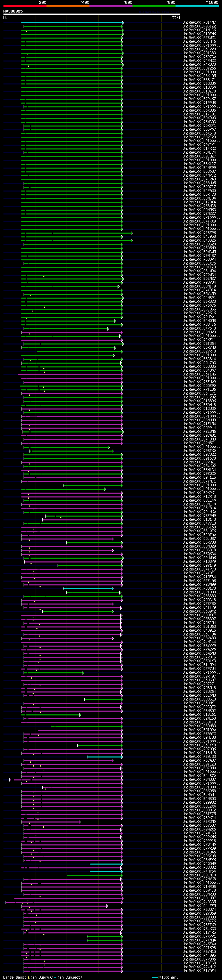Pick the UniRef100_A8BG20 hit label
This screenshot has height=980, width=222.
pos(199,244)
